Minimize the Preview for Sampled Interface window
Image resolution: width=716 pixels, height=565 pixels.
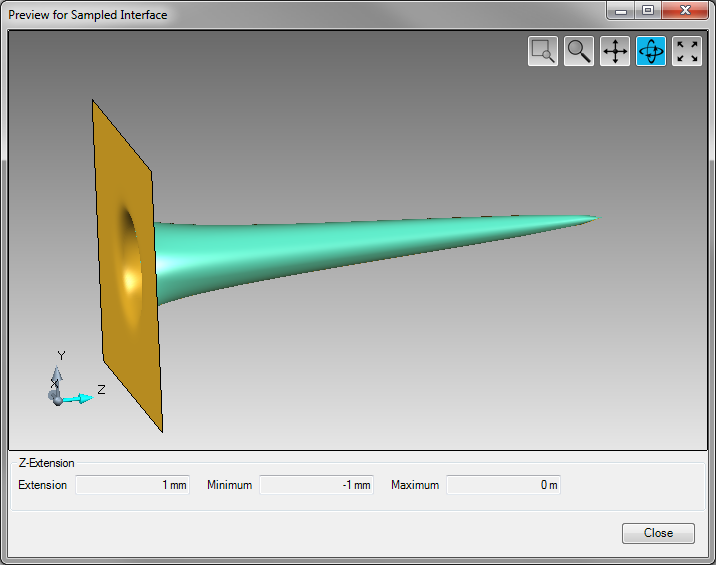tap(621, 11)
